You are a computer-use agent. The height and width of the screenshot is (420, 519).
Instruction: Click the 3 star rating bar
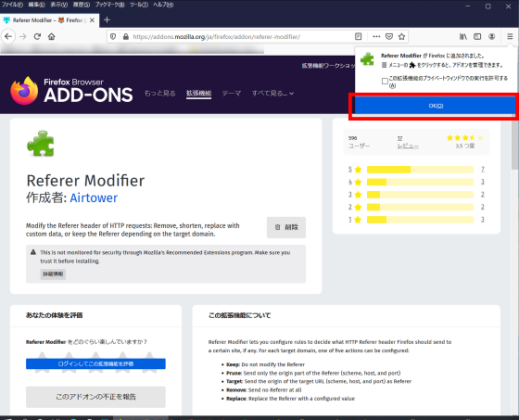[420, 195]
